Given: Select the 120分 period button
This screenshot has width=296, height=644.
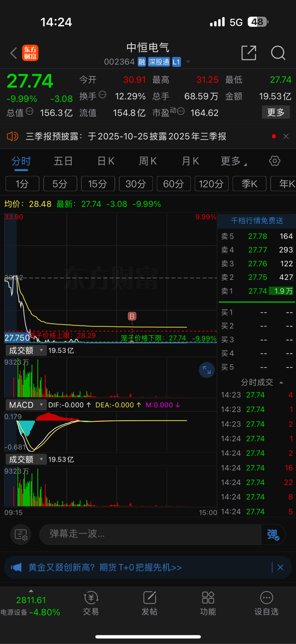Looking at the screenshot, I should point(212,184).
